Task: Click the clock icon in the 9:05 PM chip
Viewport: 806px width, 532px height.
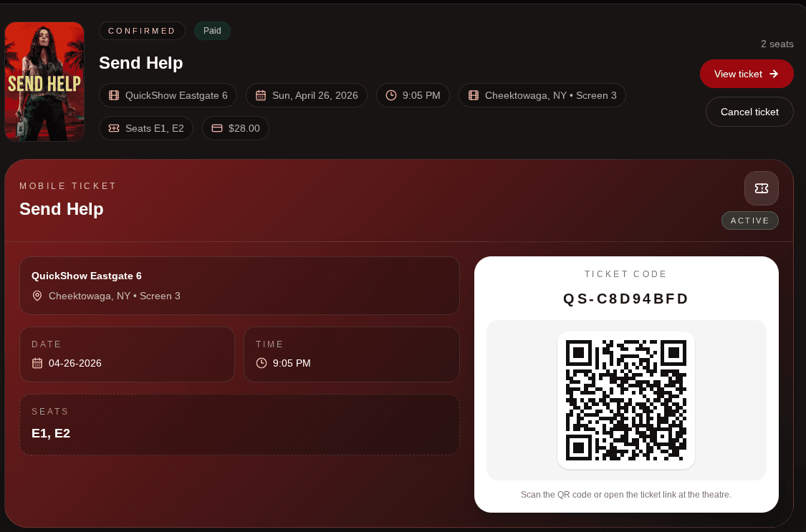Action: pos(391,95)
